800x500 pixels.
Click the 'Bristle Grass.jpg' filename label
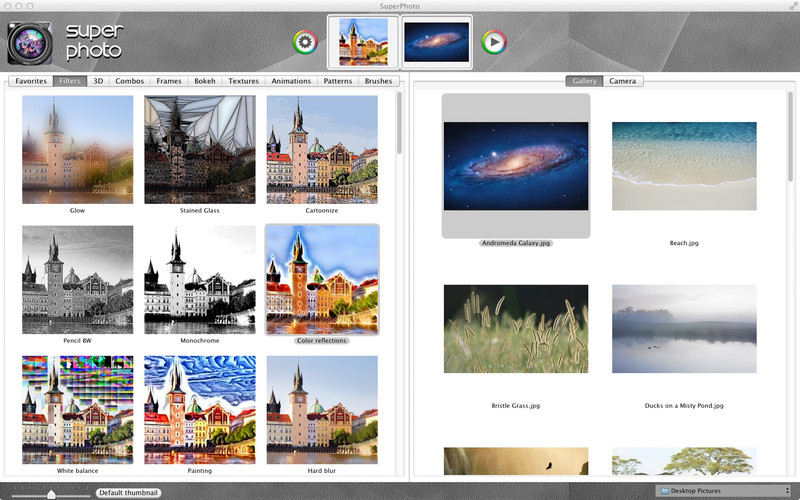(516, 406)
